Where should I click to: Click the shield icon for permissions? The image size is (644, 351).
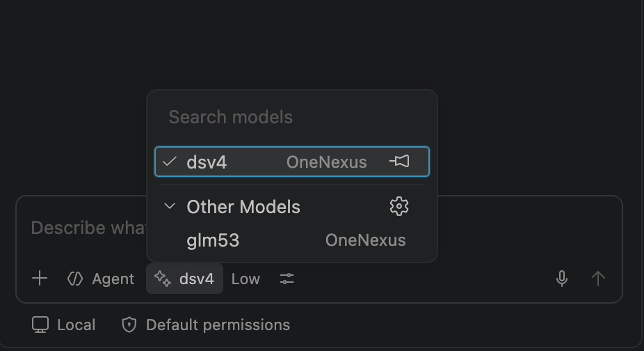[129, 325]
